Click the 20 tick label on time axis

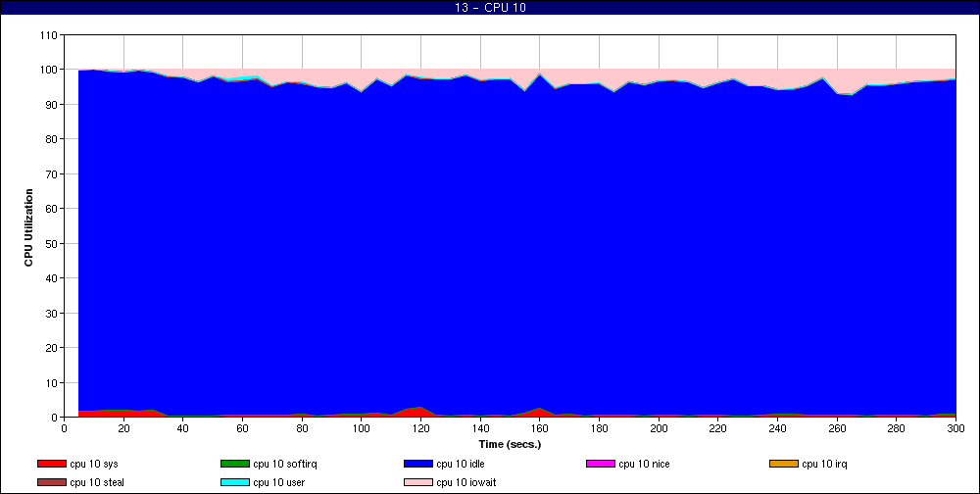pos(123,428)
